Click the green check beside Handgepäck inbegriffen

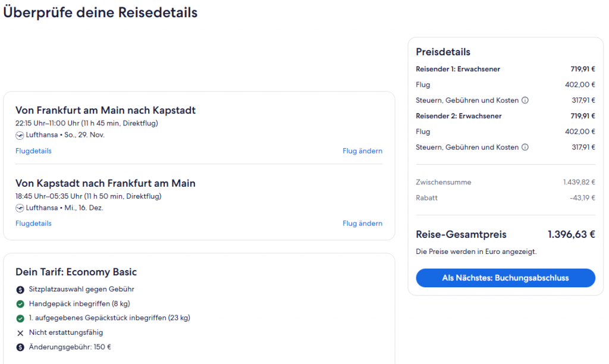[x=20, y=304]
